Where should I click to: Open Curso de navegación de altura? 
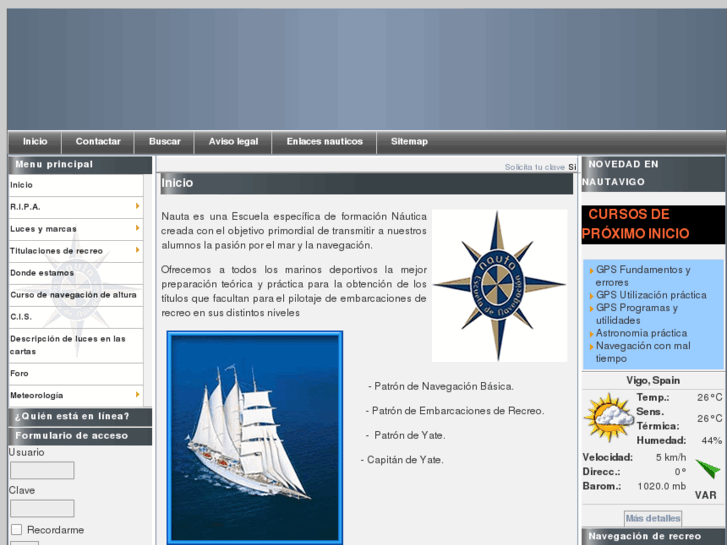point(76,295)
